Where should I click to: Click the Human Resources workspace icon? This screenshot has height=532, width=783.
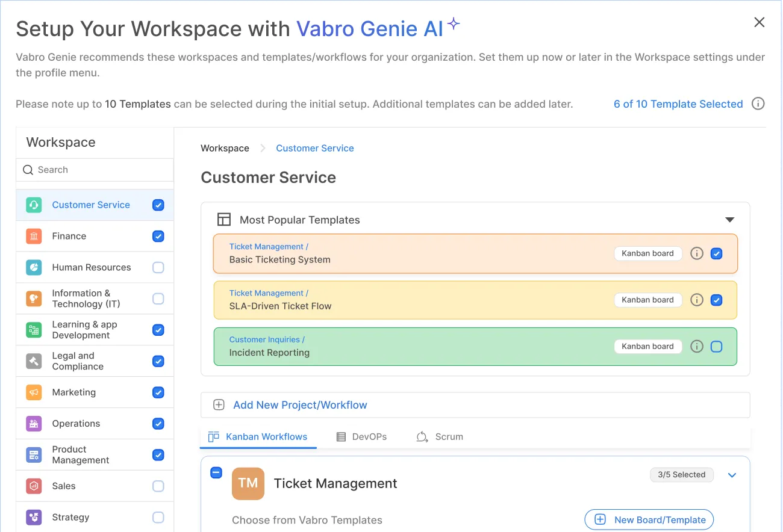[34, 268]
